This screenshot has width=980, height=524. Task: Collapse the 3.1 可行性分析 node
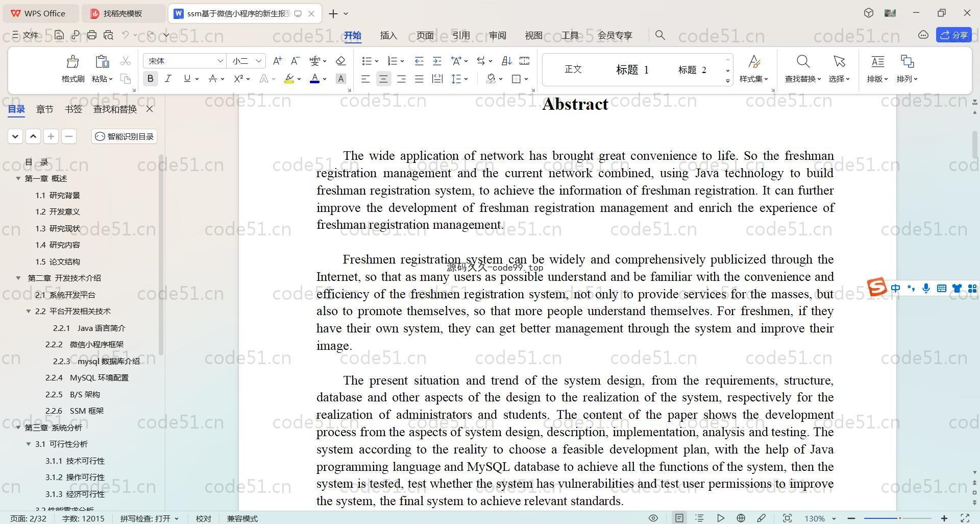pyautogui.click(x=29, y=444)
